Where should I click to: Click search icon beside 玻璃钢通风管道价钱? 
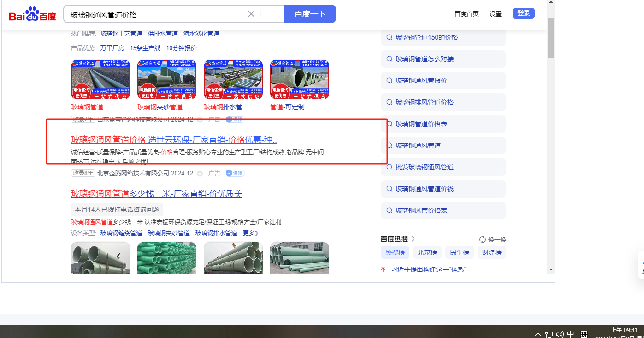(389, 189)
